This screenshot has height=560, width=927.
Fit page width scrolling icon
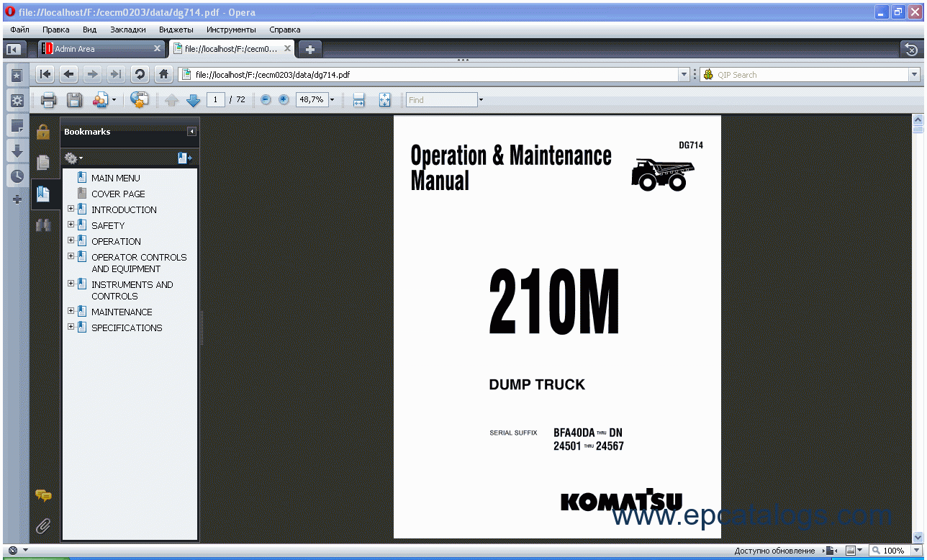358,100
